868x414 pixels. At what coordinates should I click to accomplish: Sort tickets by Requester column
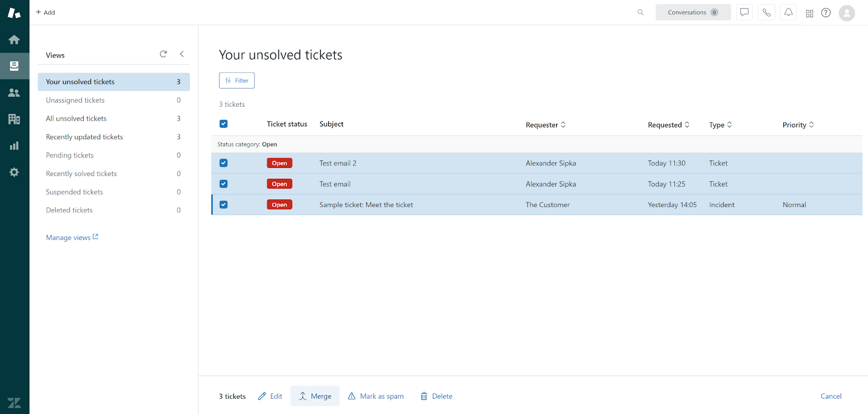coord(545,125)
